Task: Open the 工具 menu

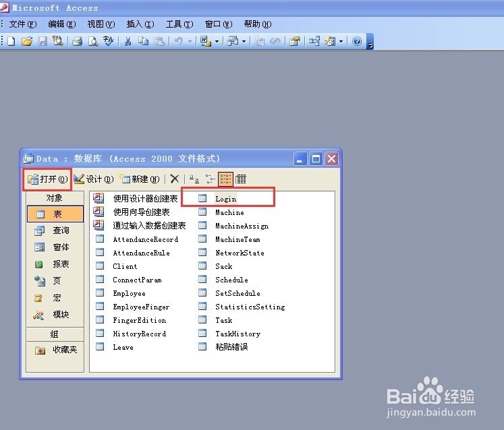Action: [179, 24]
